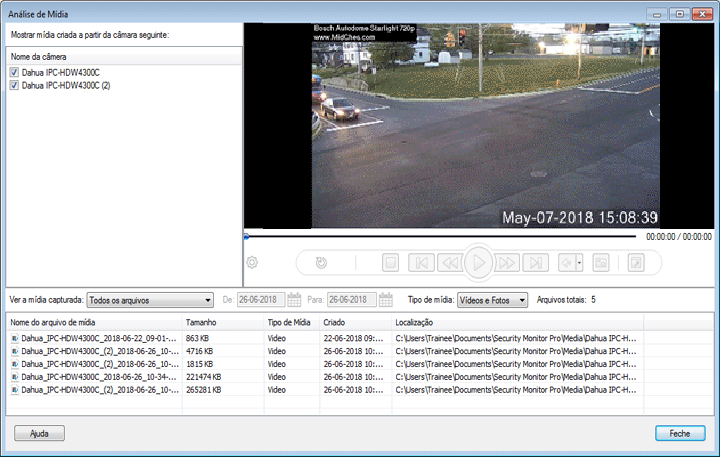Click the Feche button
The height and width of the screenshot is (457, 720).
(x=680, y=434)
